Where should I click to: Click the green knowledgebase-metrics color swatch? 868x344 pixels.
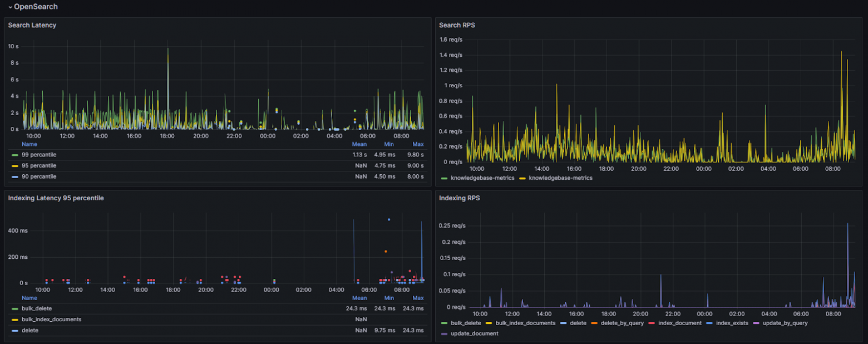444,178
